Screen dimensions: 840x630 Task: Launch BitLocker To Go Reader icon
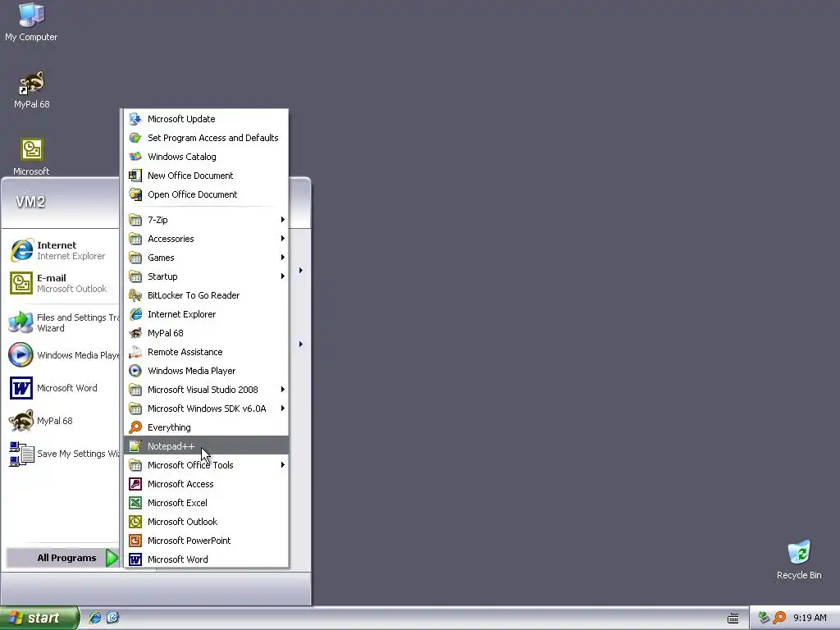135,295
